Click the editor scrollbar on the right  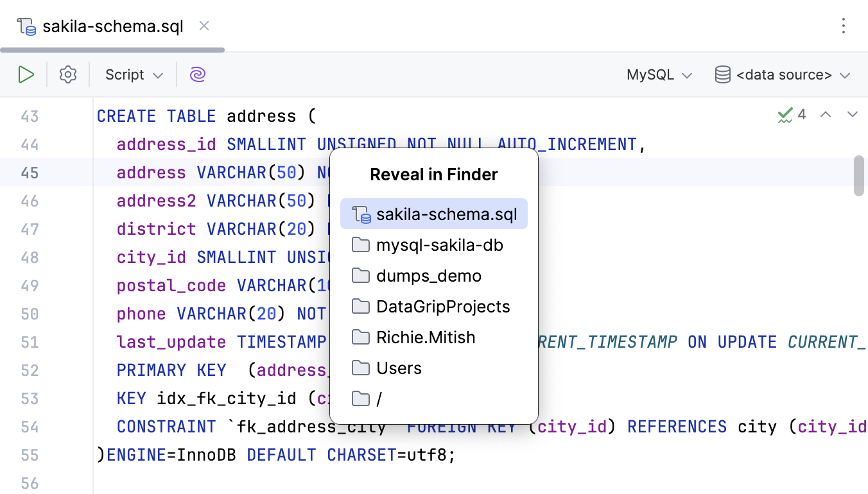tap(860, 175)
